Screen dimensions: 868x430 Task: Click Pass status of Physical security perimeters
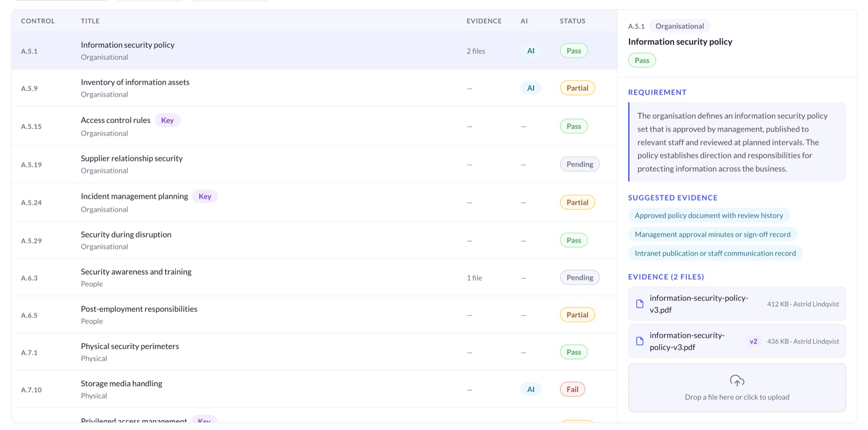click(x=574, y=352)
